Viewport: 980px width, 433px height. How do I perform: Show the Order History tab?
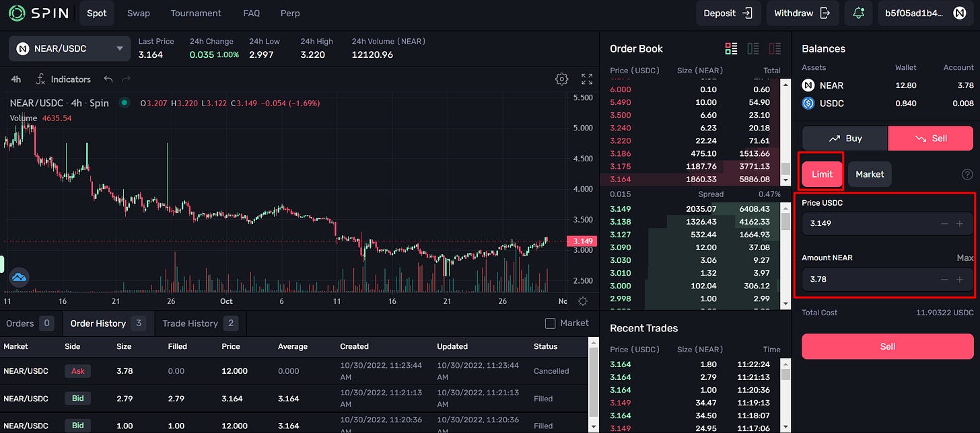[x=108, y=323]
